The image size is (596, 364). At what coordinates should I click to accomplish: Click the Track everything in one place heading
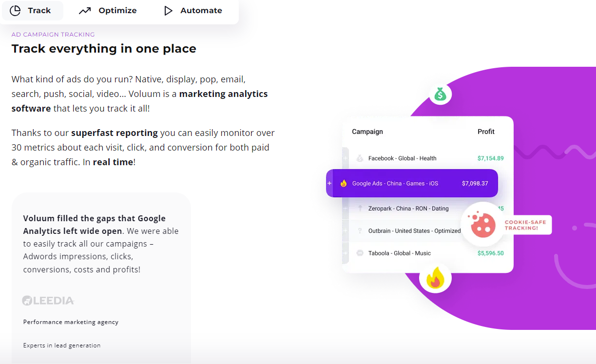(x=104, y=49)
